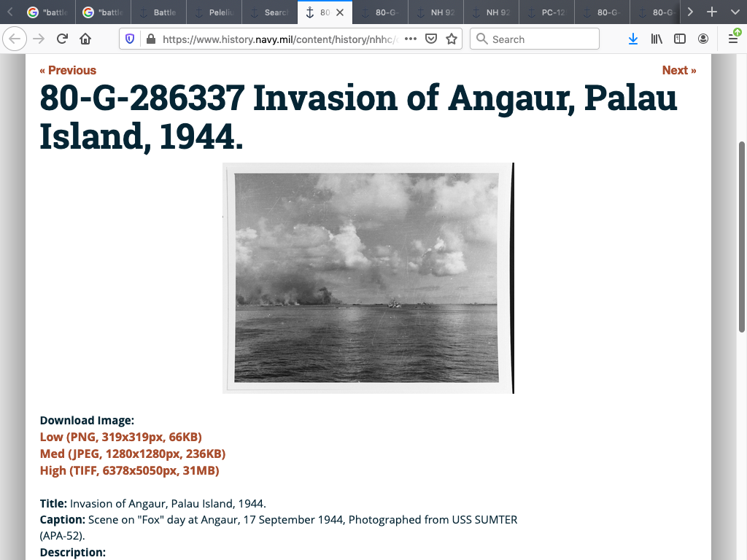Download the Med JPEG image

pyautogui.click(x=132, y=454)
